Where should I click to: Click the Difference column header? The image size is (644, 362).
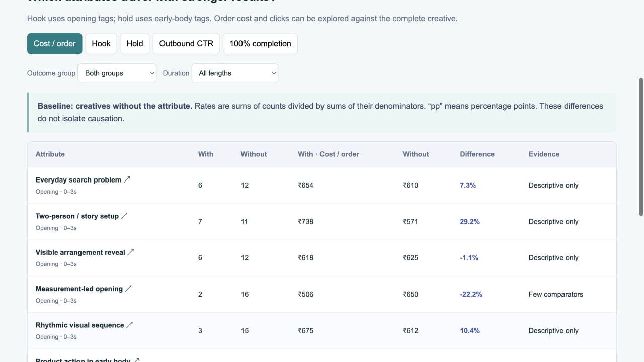[477, 154]
